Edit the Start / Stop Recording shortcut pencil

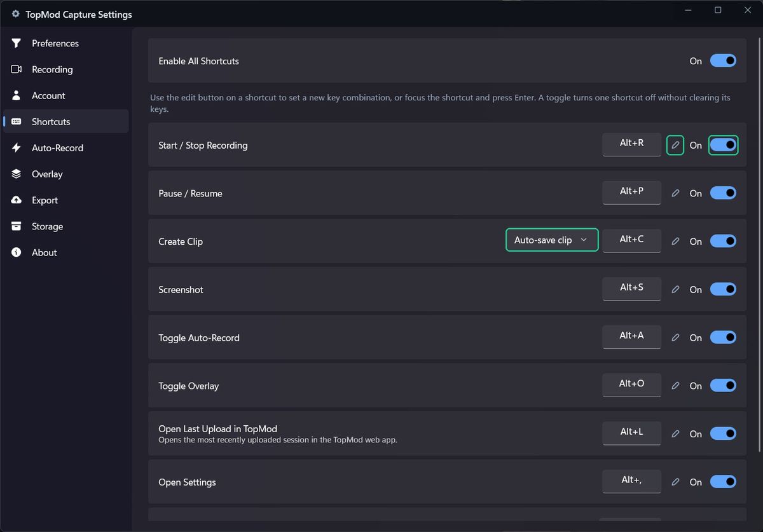tap(675, 145)
